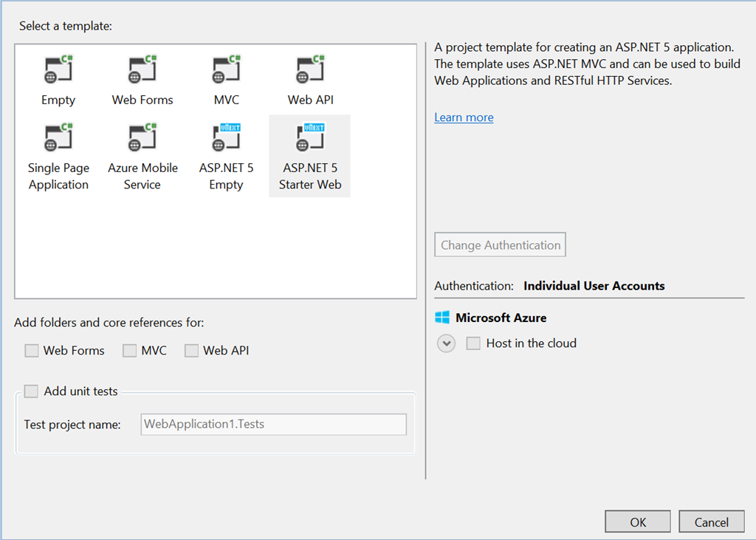Click the Change Authentication button
Image resolution: width=756 pixels, height=540 pixels.
point(500,245)
